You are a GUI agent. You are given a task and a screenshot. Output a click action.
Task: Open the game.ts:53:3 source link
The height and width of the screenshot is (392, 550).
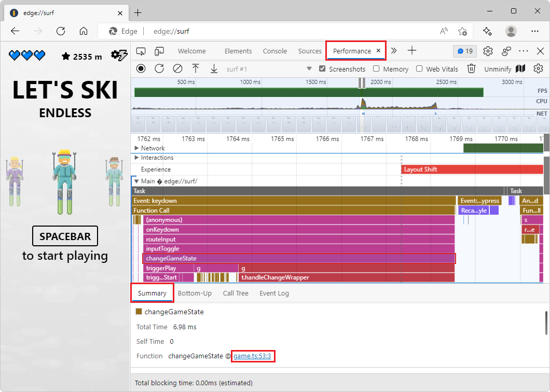(252, 356)
